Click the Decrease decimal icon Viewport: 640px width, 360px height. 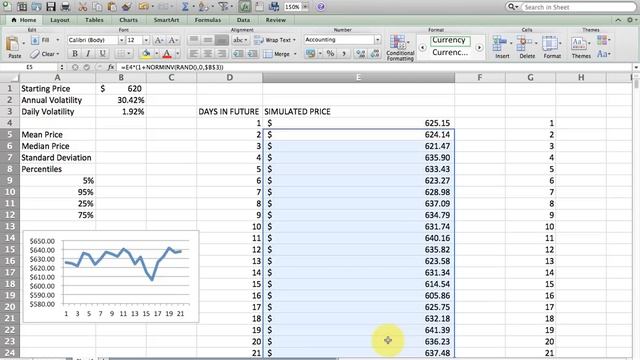click(374, 53)
